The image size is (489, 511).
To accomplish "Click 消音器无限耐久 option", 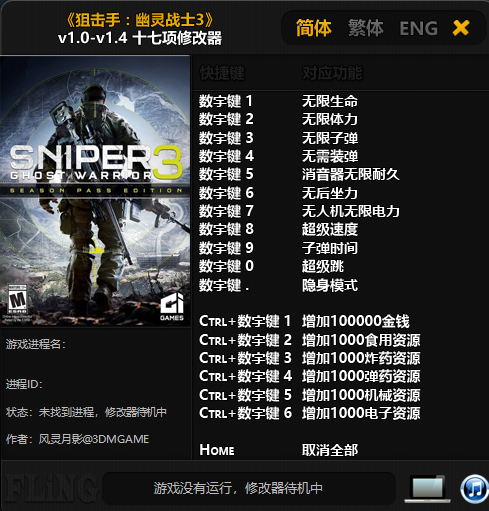I will 351,174.
